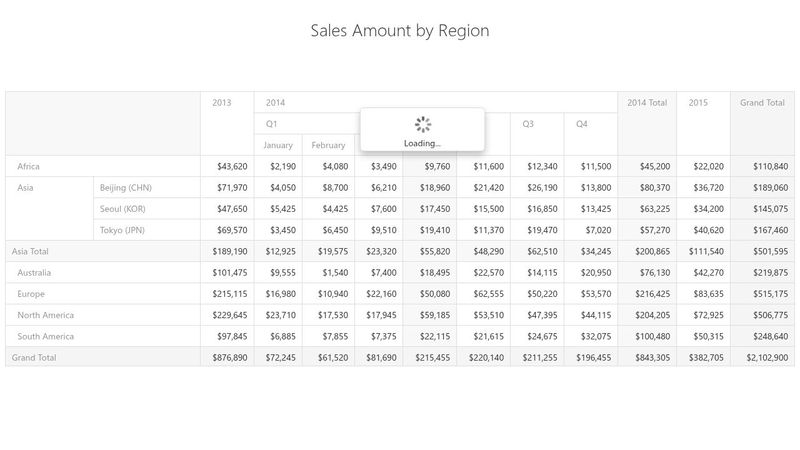Select the Tokyo (JPN) row header
Viewport: 800px width, 450px height.
[122, 230]
